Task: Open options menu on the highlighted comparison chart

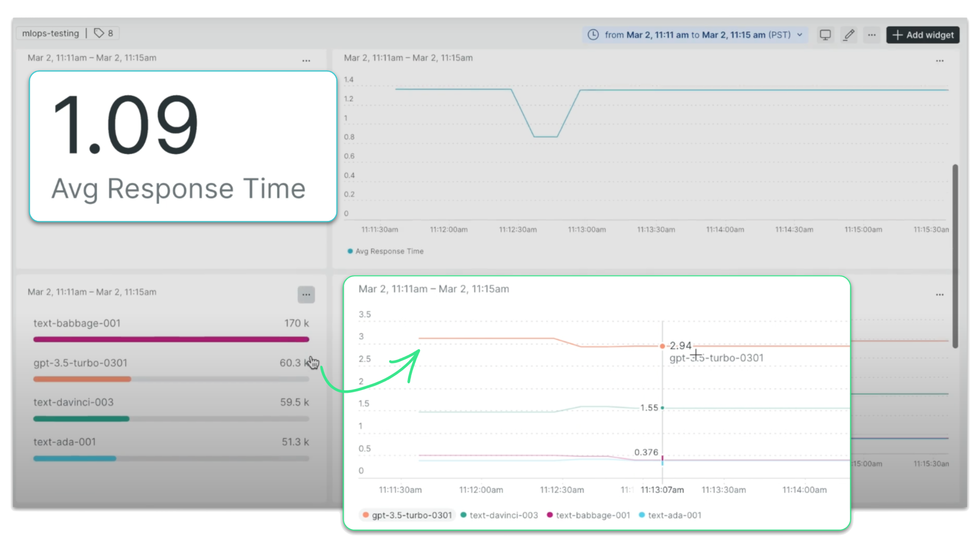Action: (x=941, y=294)
